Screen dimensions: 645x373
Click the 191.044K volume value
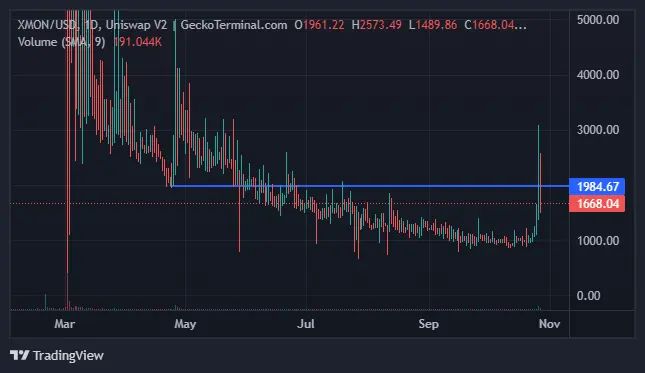[138, 42]
